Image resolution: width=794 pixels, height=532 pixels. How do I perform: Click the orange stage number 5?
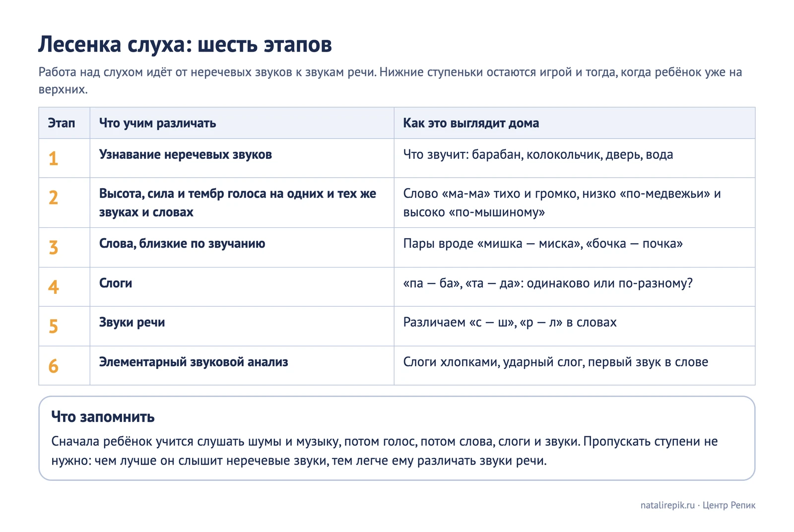[x=53, y=326]
